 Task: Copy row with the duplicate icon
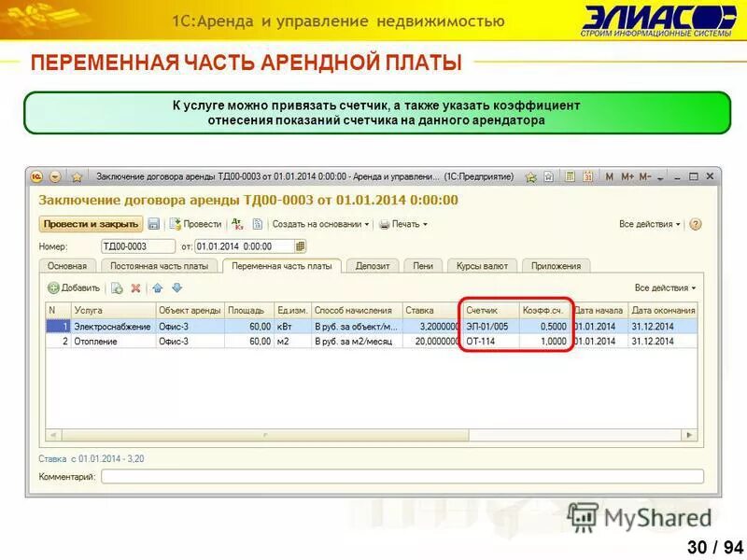pos(117,288)
